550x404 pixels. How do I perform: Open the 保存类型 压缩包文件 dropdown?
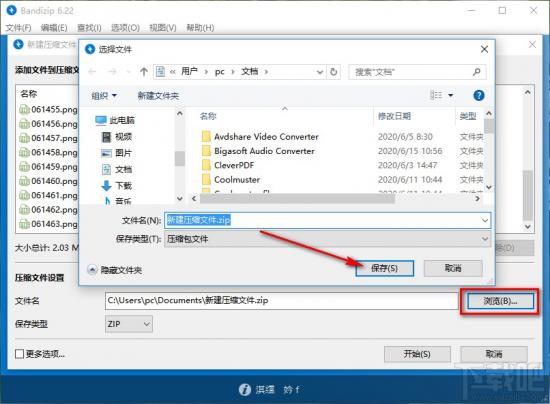pos(327,239)
